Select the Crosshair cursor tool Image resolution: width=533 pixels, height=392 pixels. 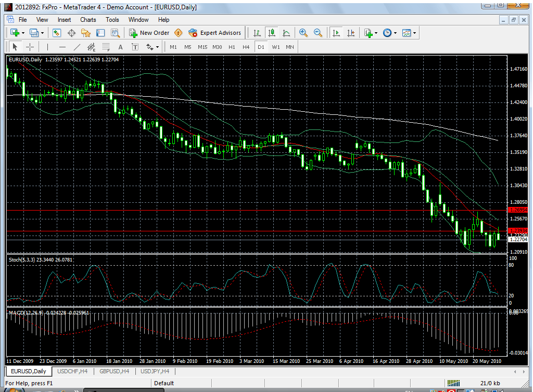click(30, 47)
